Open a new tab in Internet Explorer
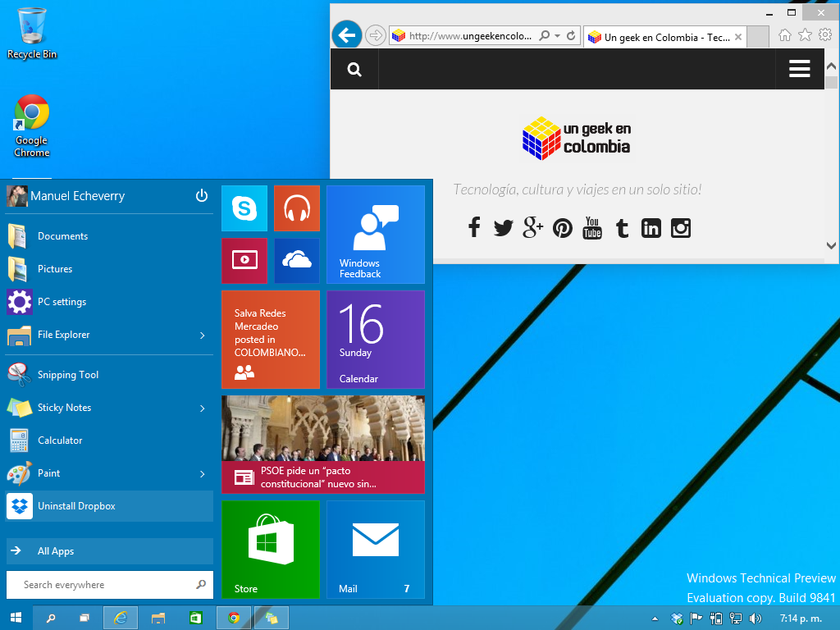This screenshot has width=840, height=630. pos(757,37)
